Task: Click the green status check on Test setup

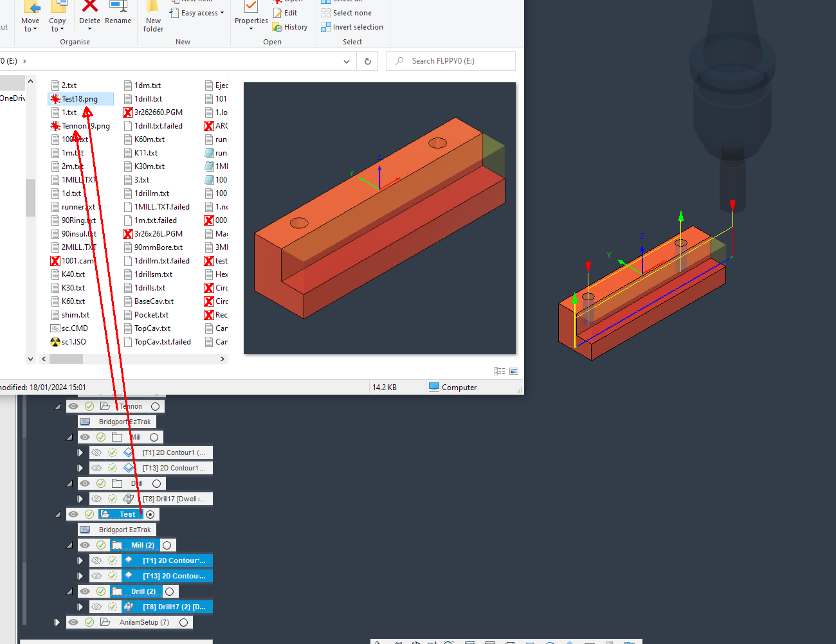Action: click(x=89, y=514)
